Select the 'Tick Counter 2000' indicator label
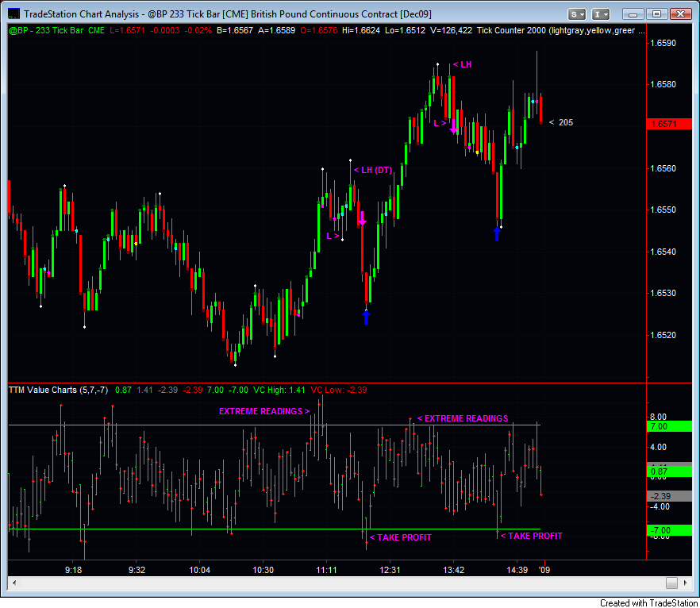Screen dimensions: 700x608 click(512, 30)
